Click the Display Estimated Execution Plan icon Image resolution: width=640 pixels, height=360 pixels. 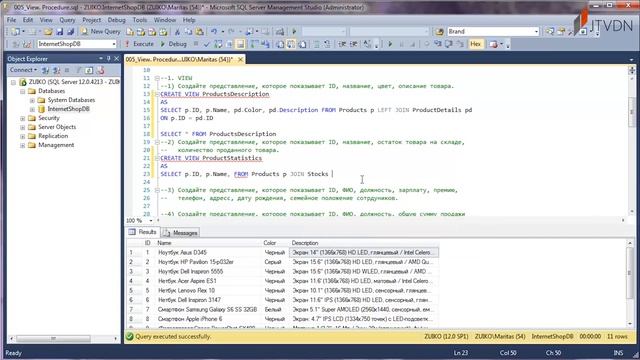click(218, 44)
